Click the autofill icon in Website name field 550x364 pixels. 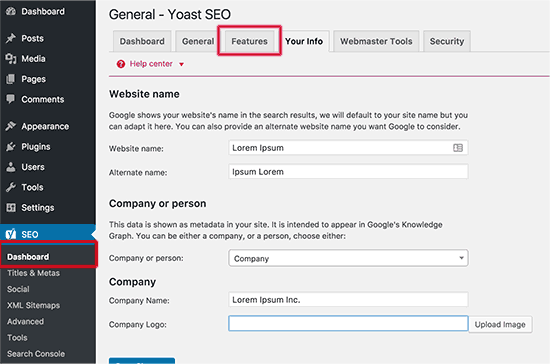pos(458,148)
